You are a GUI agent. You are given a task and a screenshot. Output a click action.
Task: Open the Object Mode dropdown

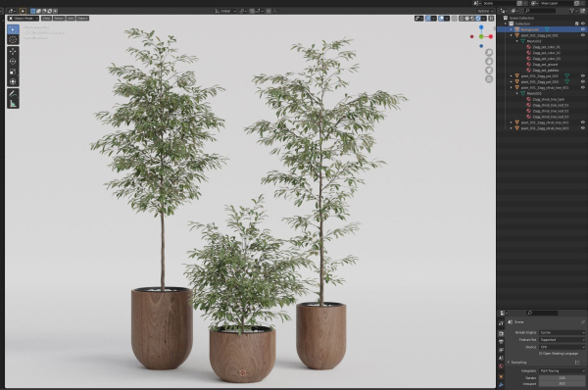(x=24, y=19)
